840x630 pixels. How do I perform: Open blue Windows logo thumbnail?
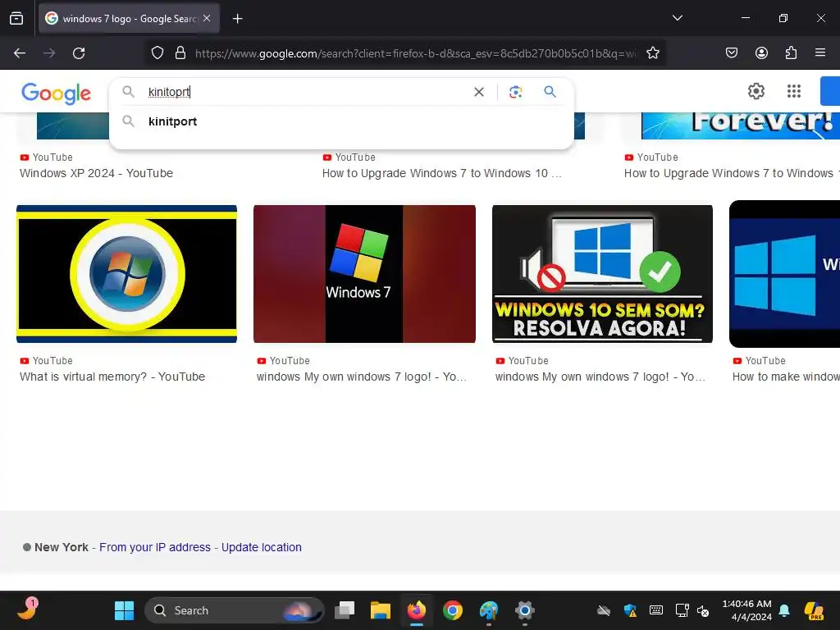coord(785,274)
